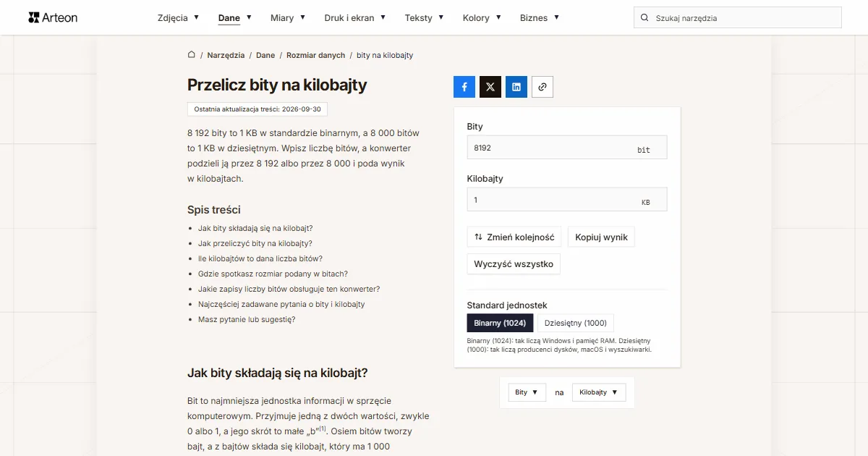The height and width of the screenshot is (456, 868).
Task: Expand the Zdjęcia menu arrow
Action: (195, 17)
